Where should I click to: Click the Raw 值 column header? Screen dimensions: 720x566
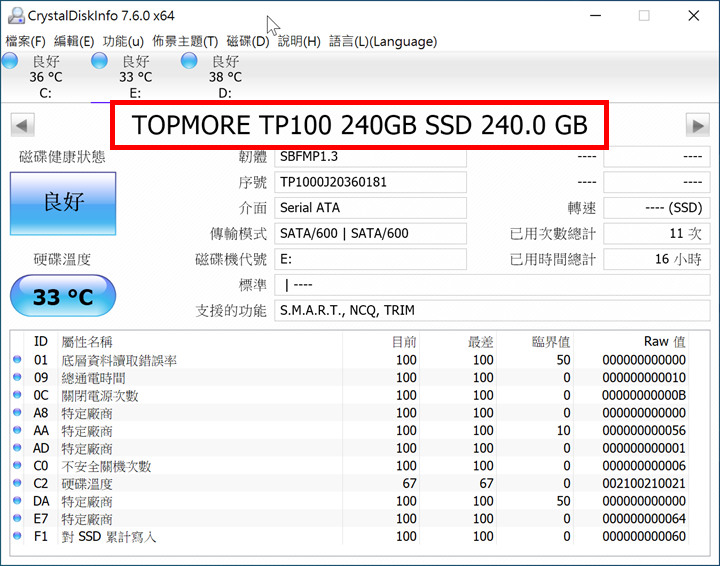pyautogui.click(x=664, y=342)
